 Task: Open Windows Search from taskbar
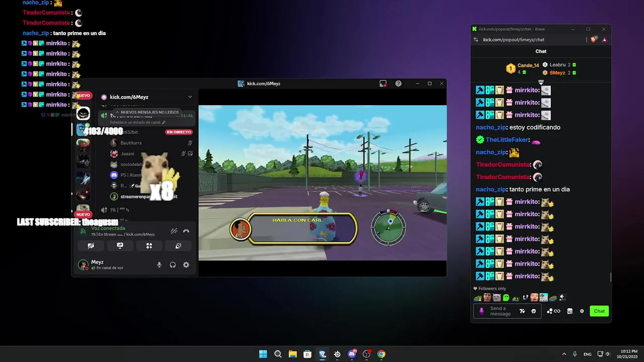click(x=278, y=354)
